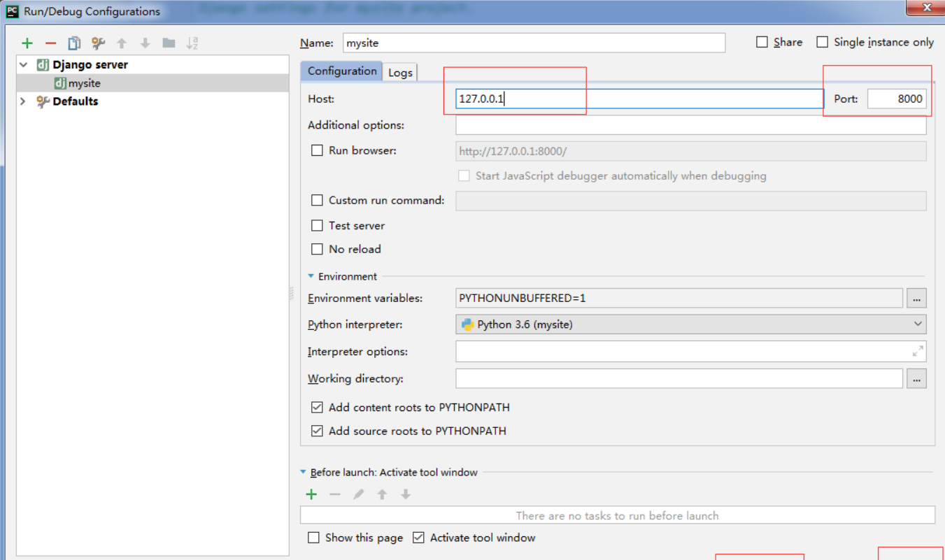This screenshot has height=560, width=945.
Task: Click the Environment variables field
Action: (x=679, y=299)
